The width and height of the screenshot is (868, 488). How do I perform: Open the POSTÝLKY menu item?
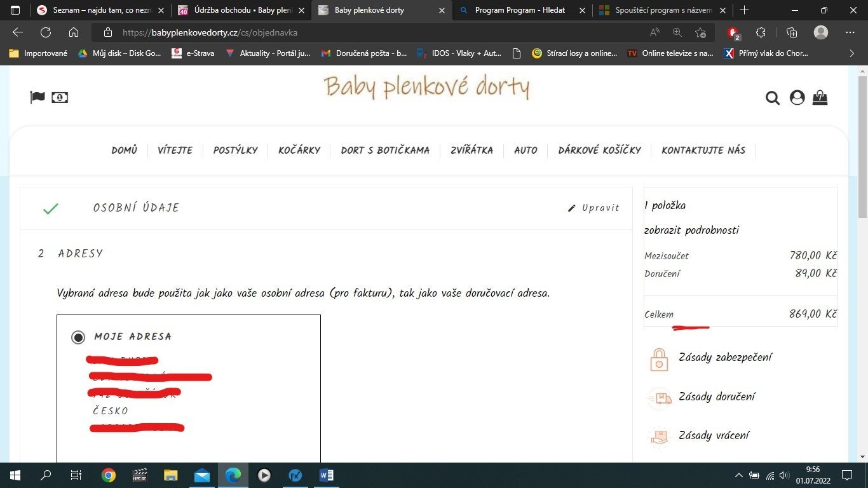[x=235, y=151]
